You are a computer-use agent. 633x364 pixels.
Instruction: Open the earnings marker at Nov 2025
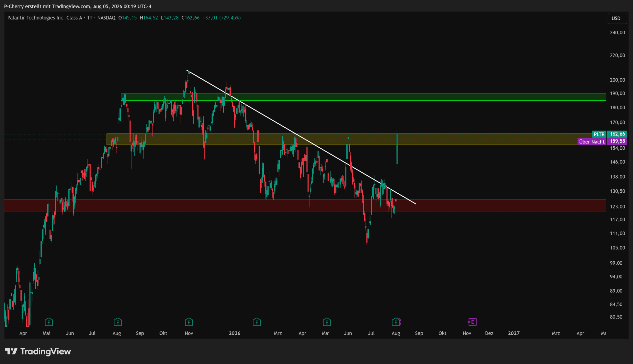(x=189, y=322)
